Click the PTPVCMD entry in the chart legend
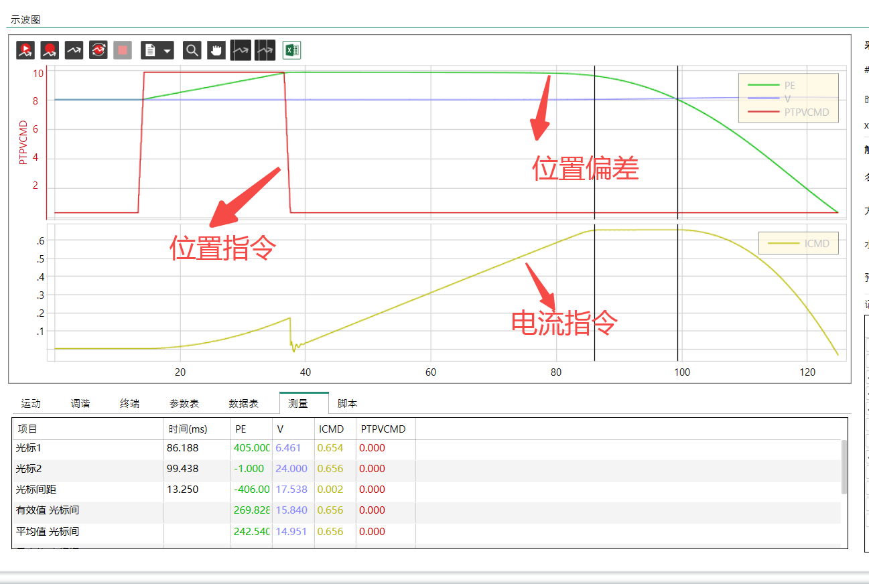869x588 pixels. pos(788,112)
